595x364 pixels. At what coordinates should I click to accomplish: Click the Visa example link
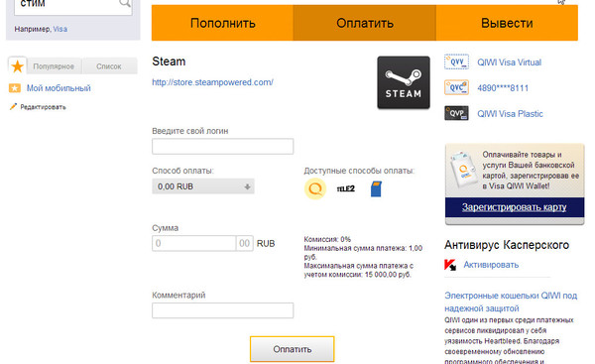pyautogui.click(x=59, y=29)
